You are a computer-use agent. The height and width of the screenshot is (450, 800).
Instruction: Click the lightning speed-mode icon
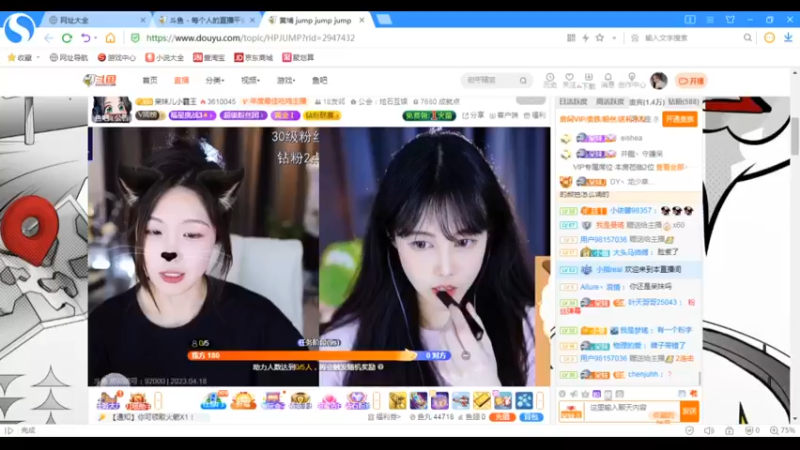pyautogui.click(x=586, y=38)
